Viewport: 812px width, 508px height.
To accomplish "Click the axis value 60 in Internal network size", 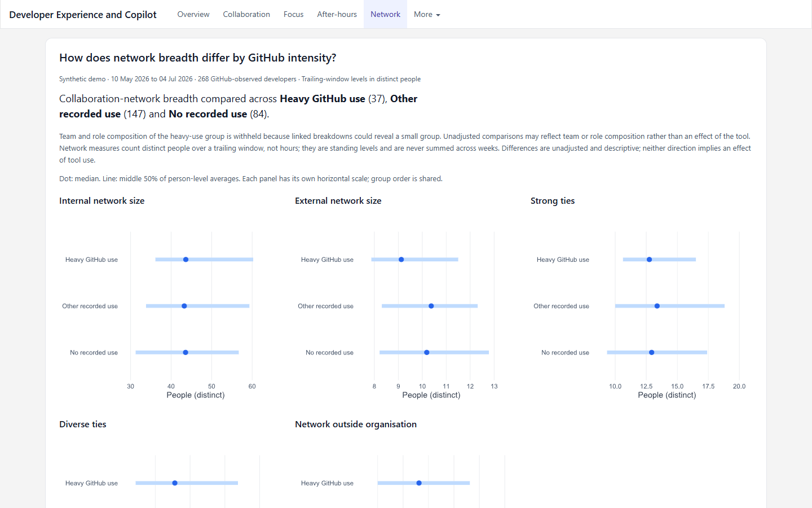I will [x=252, y=387].
